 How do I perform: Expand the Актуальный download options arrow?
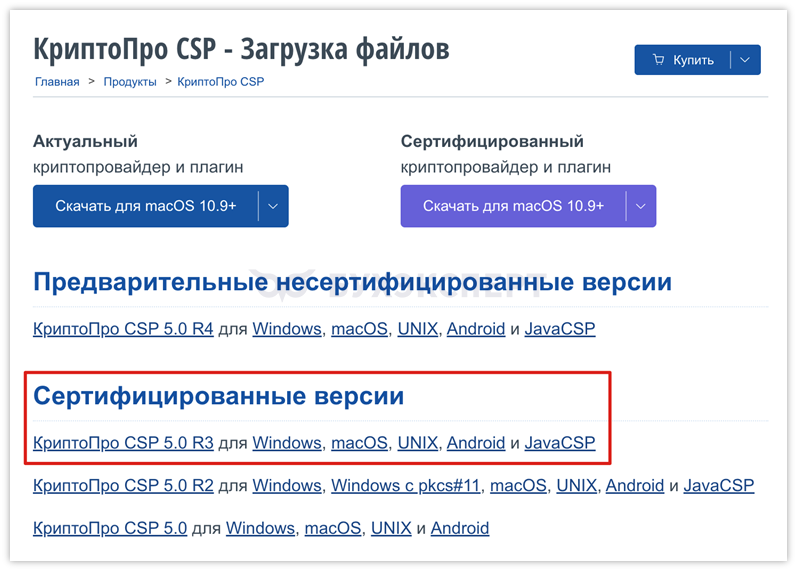[x=273, y=206]
